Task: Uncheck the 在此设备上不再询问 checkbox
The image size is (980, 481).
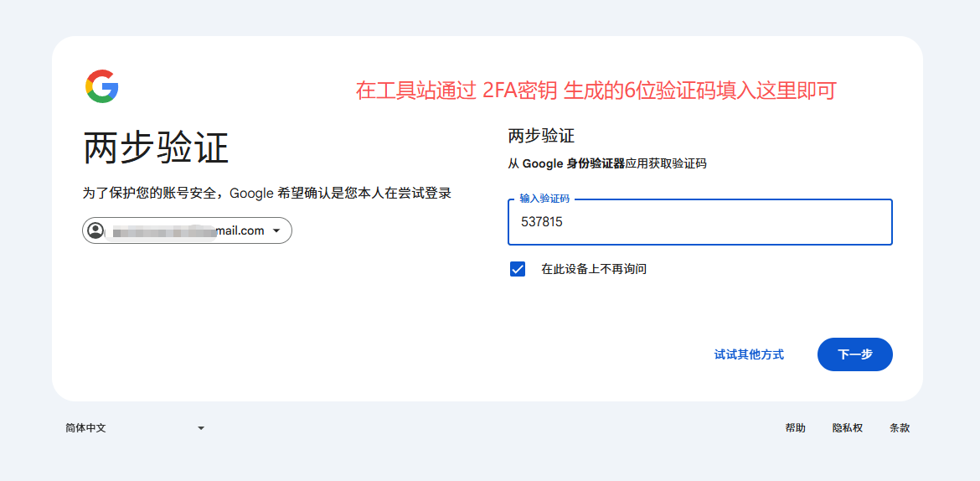Action: pos(518,269)
